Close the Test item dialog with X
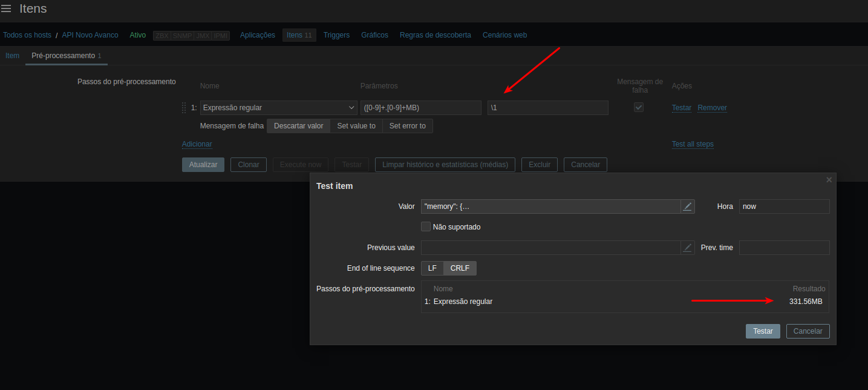Viewport: 868px width, 390px height. point(829,180)
